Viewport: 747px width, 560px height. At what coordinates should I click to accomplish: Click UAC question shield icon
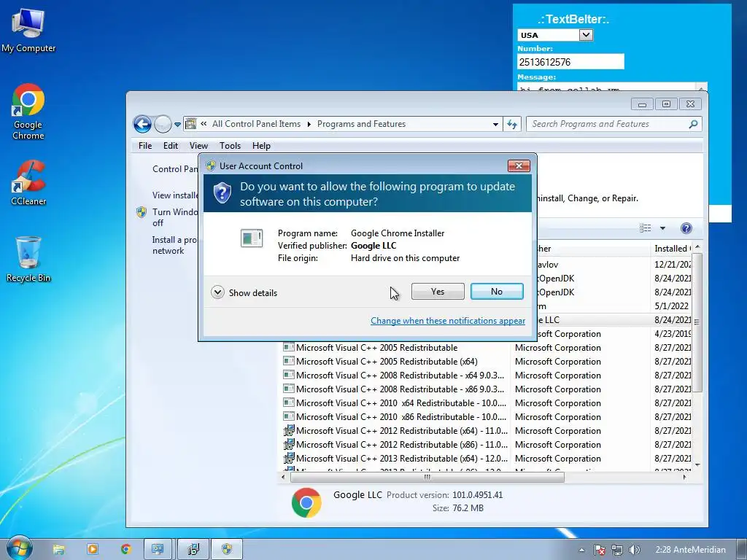(222, 192)
